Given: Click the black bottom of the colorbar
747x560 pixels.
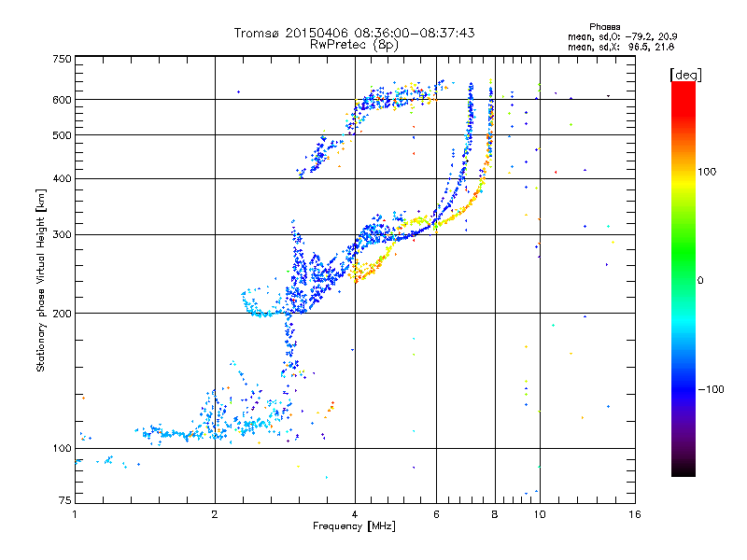Looking at the screenshot, I should click(684, 469).
